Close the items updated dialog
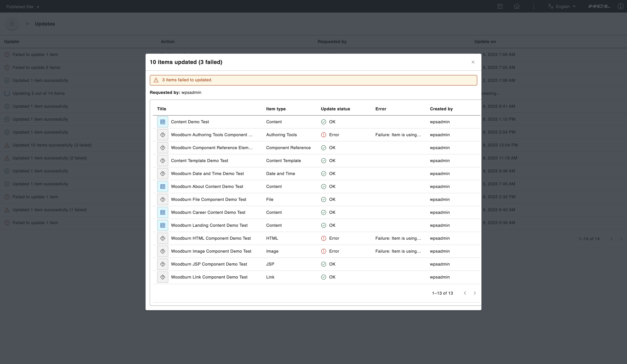This screenshot has height=364, width=627. coord(473,62)
